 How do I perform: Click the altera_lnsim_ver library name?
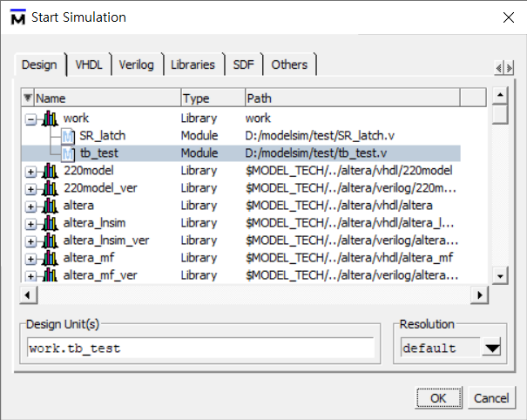click(x=106, y=240)
